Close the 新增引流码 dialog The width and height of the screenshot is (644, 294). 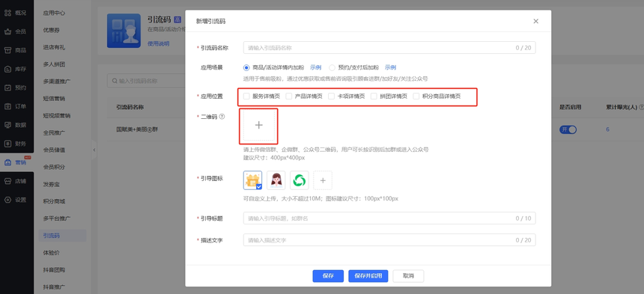(535, 22)
